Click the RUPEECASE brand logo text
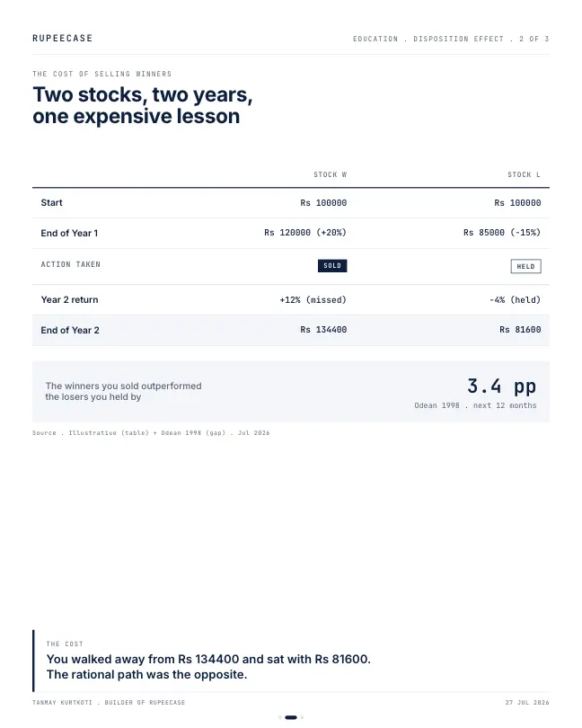The image size is (582, 728). click(x=62, y=38)
